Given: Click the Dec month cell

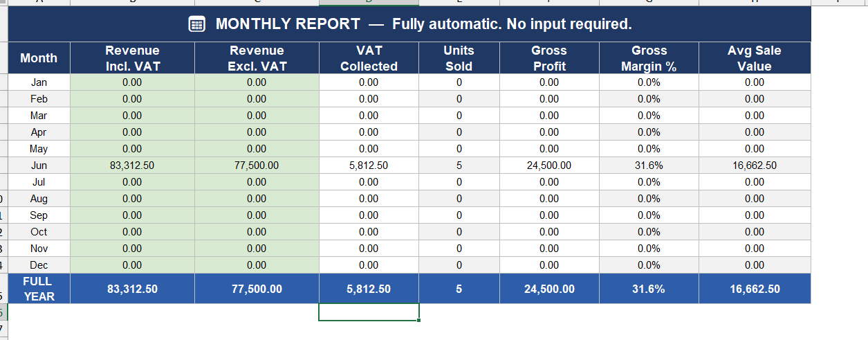Looking at the screenshot, I should pos(39,265).
